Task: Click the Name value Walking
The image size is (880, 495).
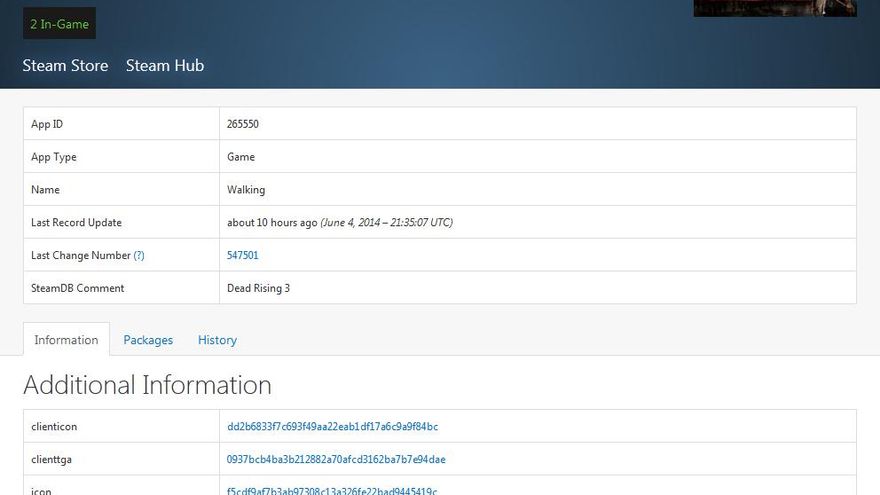Action: 246,190
